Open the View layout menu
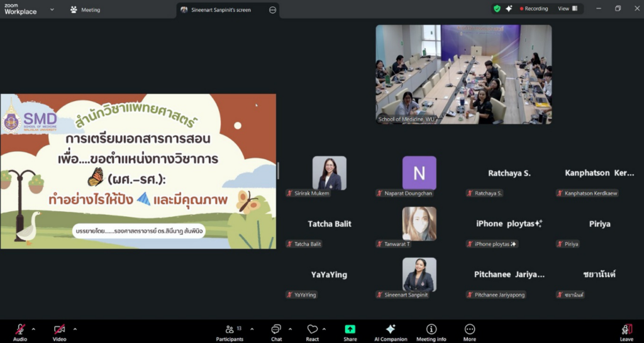The height and width of the screenshot is (343, 644). [567, 9]
